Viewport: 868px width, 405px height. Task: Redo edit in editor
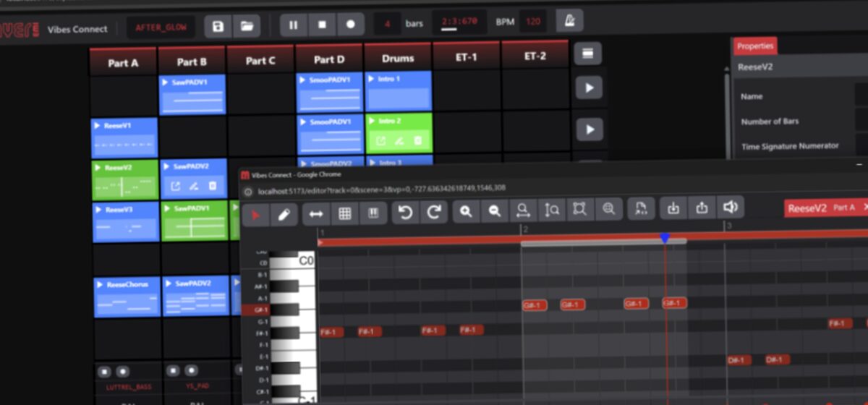435,212
